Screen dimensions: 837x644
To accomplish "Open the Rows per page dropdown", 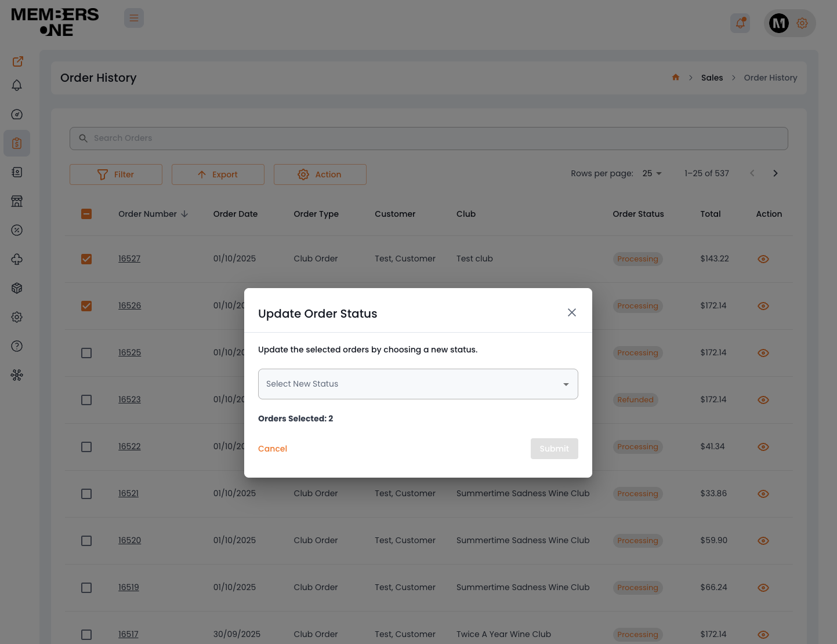I will [x=652, y=173].
